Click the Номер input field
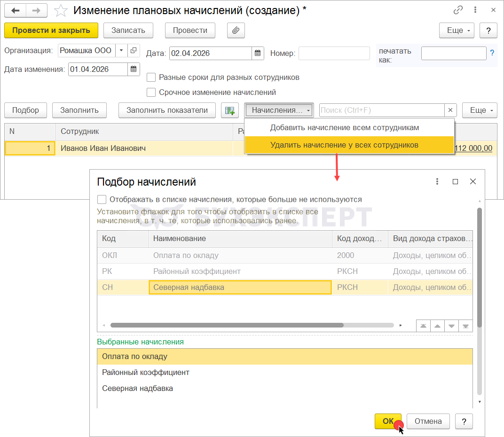The height and width of the screenshot is (437, 504). click(x=334, y=53)
